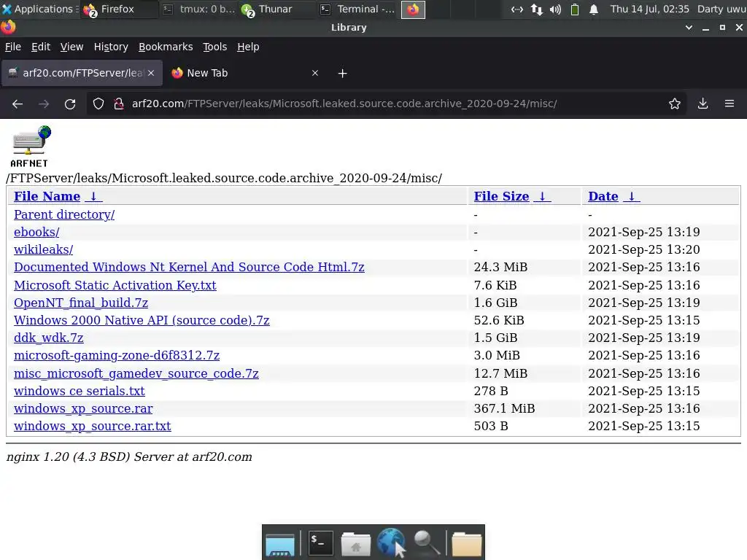
Task: Launch web browser globe in dock
Action: coord(391,542)
